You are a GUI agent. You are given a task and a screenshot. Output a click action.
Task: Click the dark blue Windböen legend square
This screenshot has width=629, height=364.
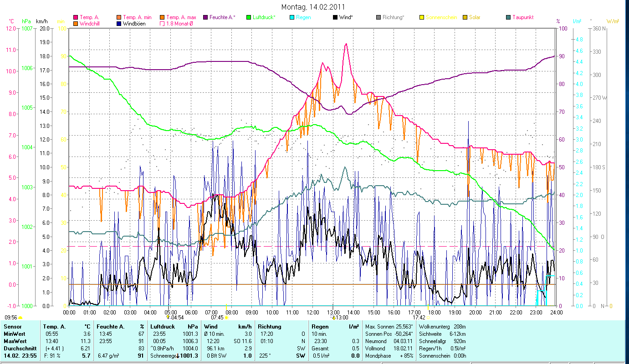click(119, 24)
